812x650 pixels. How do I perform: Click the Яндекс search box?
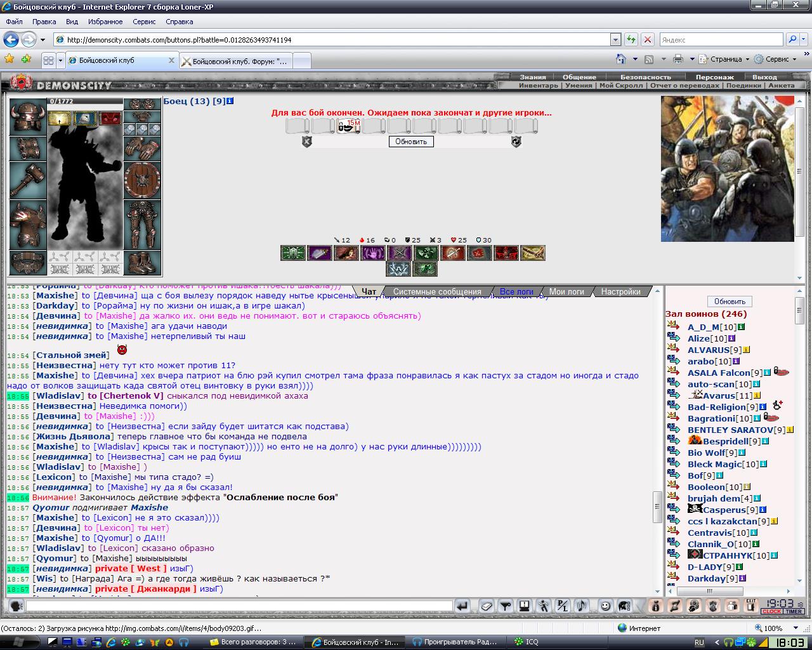tap(721, 39)
